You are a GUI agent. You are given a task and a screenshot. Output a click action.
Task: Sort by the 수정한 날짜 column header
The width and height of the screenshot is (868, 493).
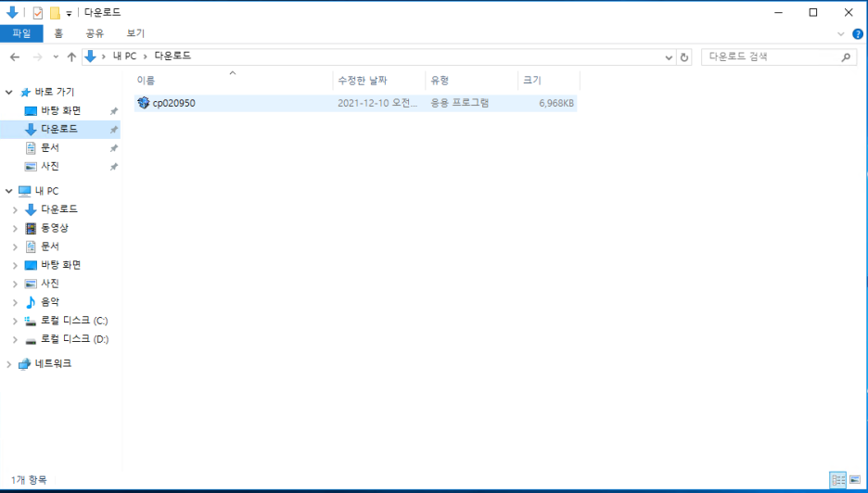click(379, 81)
